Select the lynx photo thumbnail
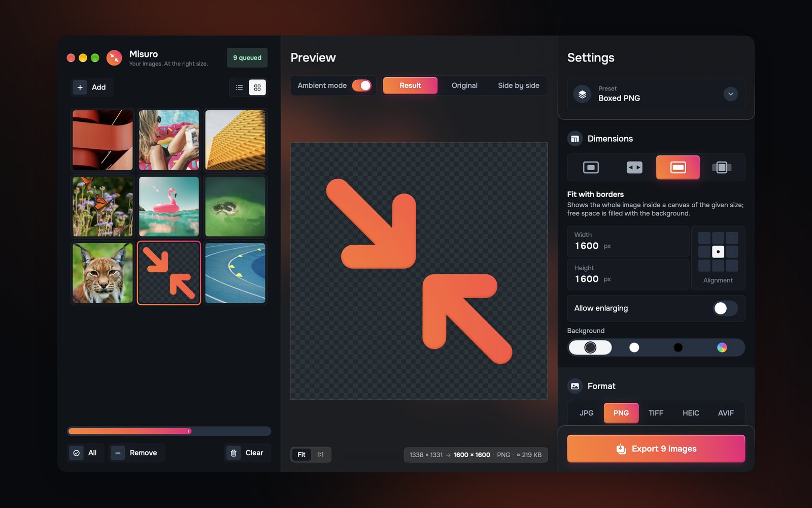This screenshot has width=812, height=508. 103,273
